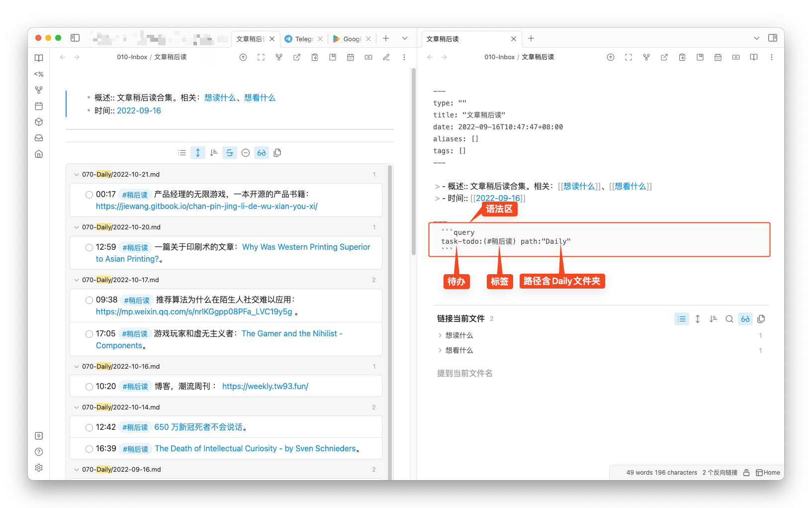Check the 17:05 游戏玩家和虚无主义者 task
812x508 pixels.
89,334
